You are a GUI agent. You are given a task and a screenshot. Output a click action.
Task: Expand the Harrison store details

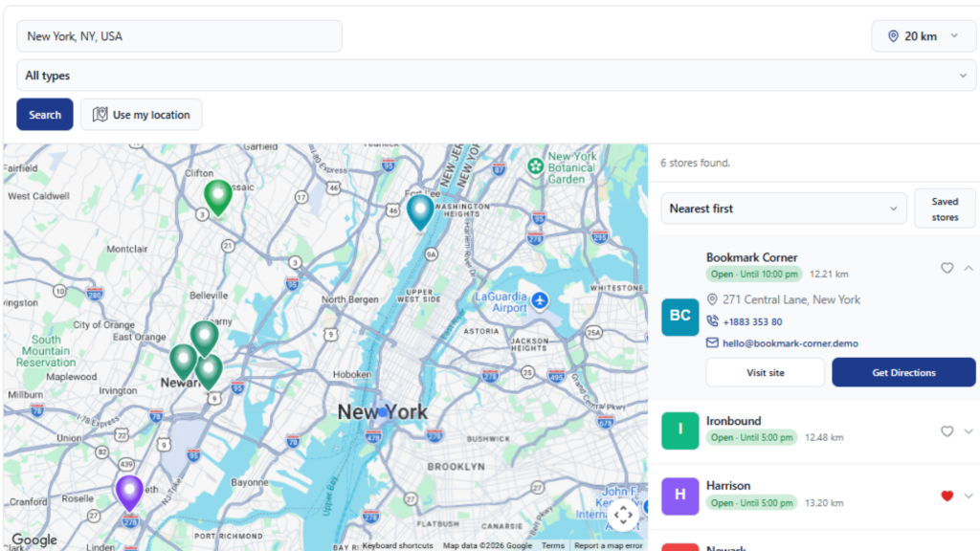click(x=969, y=496)
